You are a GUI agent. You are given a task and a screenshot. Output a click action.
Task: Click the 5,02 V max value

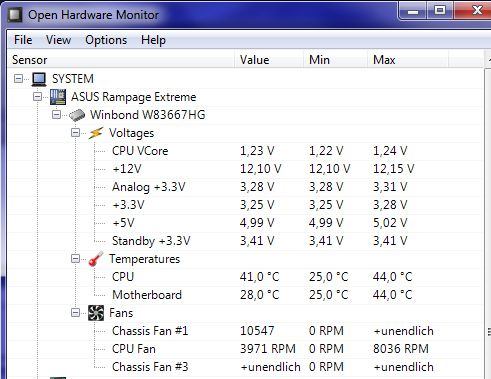[390, 223]
